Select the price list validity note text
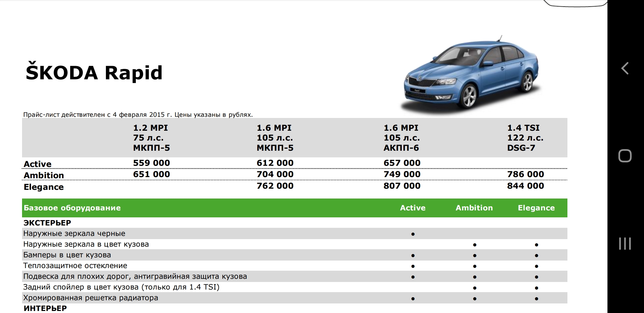Screen dimensions: 644x313 click(x=138, y=115)
